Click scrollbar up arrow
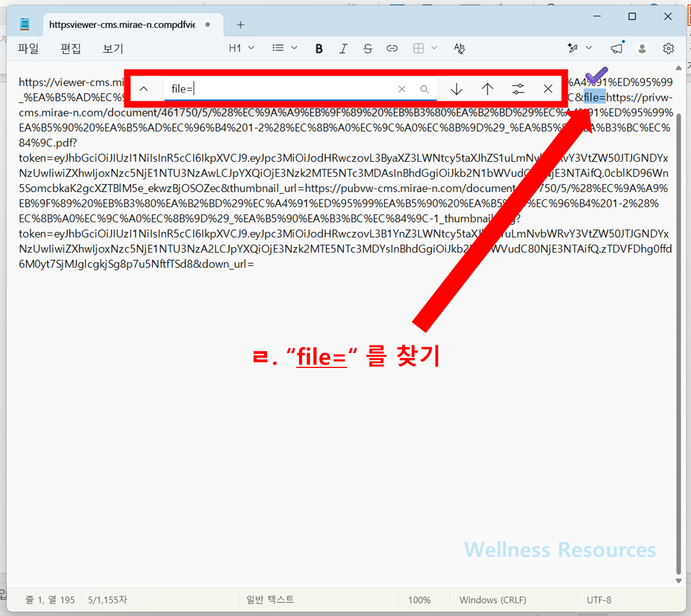The width and height of the screenshot is (691, 616). pyautogui.click(x=679, y=68)
